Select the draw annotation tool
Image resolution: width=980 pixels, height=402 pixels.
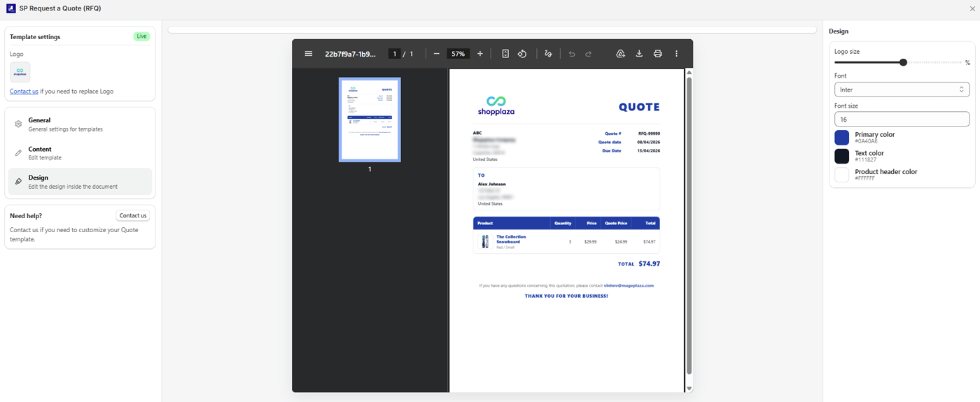[x=548, y=54]
